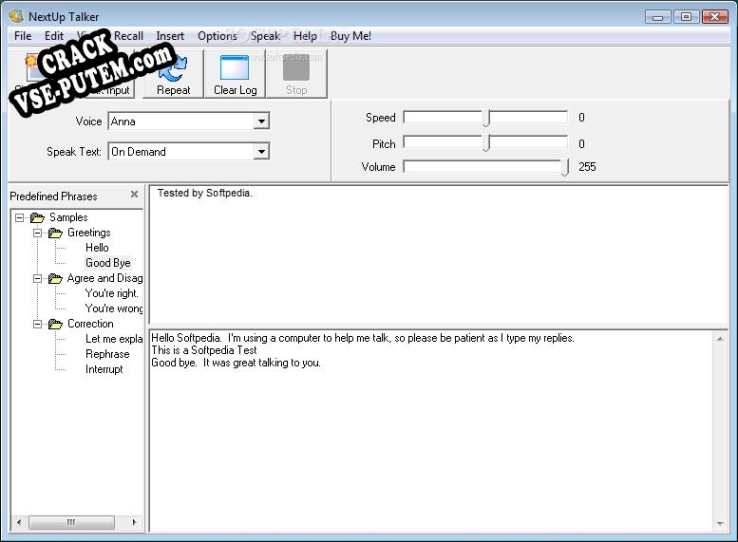The height and width of the screenshot is (542, 738).
Task: Open the Insert menu
Action: tap(170, 36)
